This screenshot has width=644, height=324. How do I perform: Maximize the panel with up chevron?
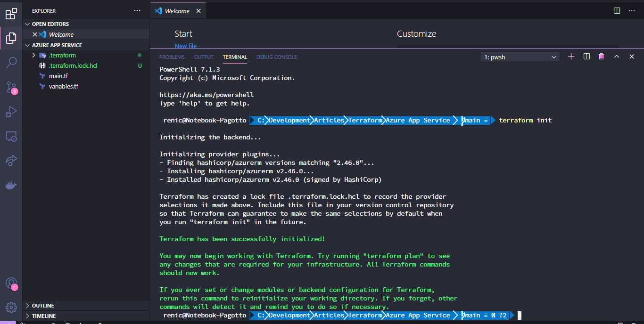617,57
